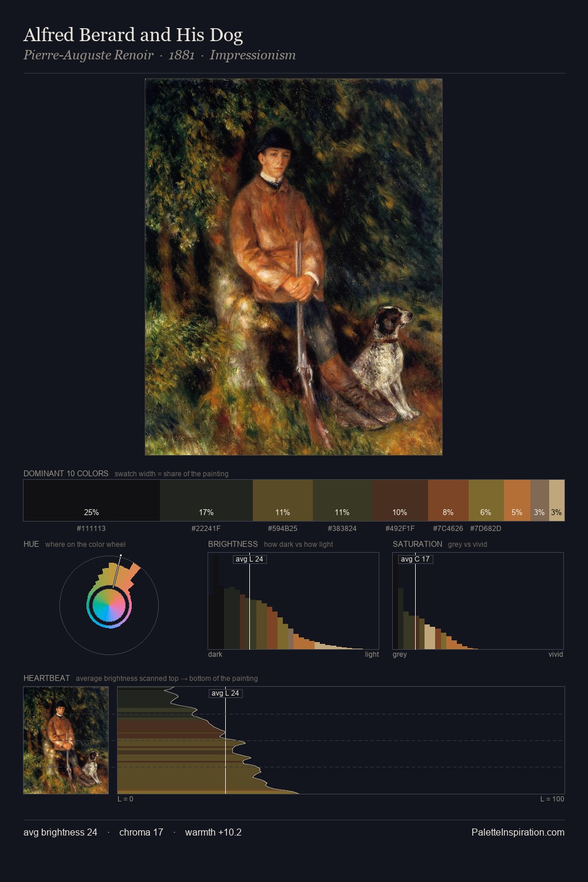This screenshot has width=588, height=882.
Task: Click the chroma 17 footer stat
Action: pyautogui.click(x=141, y=832)
